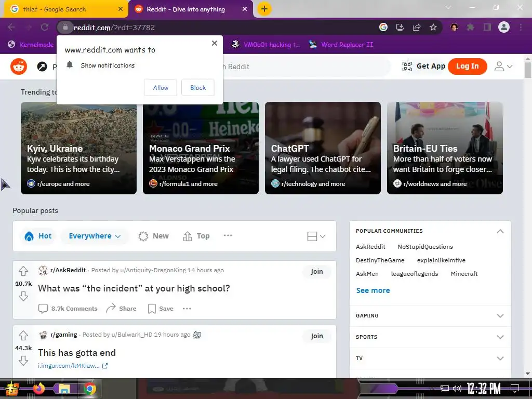This screenshot has height=399, width=532.
Task: Click the Reddit snoo logo
Action: (x=19, y=66)
